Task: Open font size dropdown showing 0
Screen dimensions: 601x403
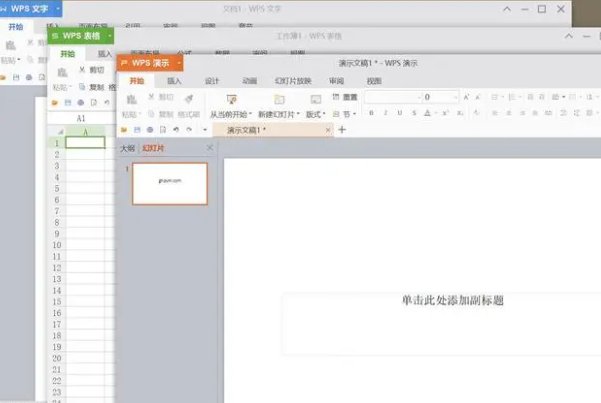Action: [455, 97]
